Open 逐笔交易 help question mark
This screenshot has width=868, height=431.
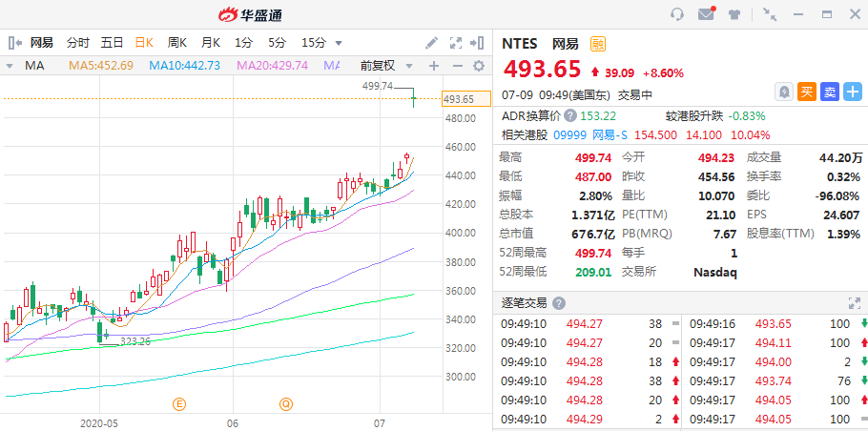point(559,303)
